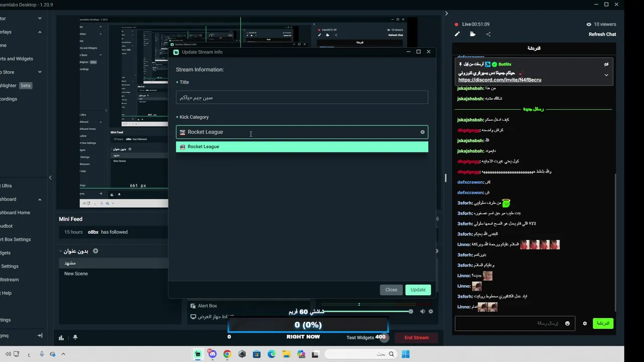Screen dimensions: 644x362
Task: Click the Windows Start button
Action: 406,354
